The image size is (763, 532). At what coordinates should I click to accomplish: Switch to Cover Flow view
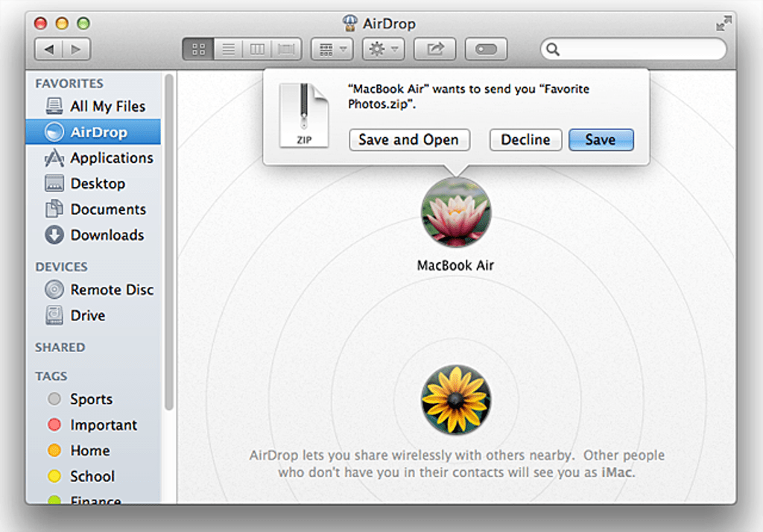click(x=285, y=49)
